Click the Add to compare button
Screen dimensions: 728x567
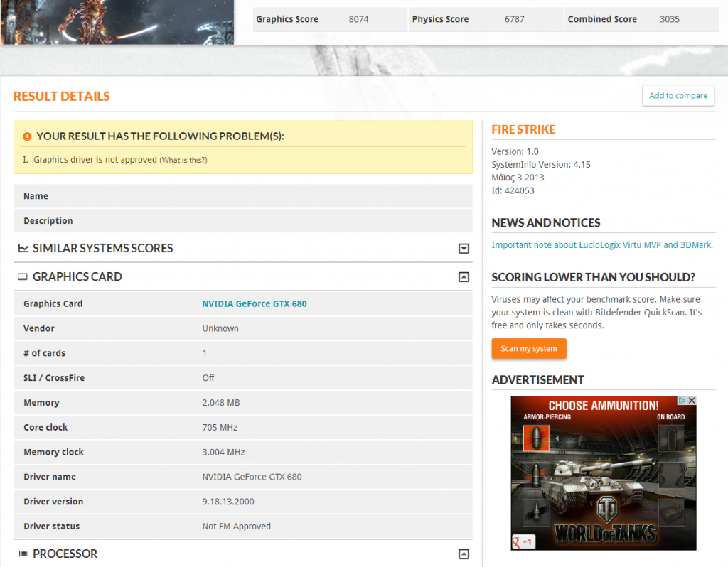click(x=678, y=96)
